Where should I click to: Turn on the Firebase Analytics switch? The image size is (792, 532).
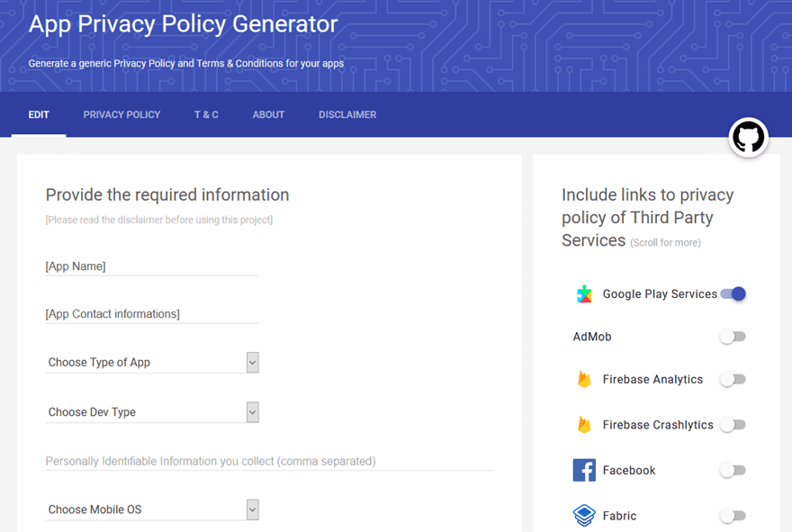coord(733,379)
